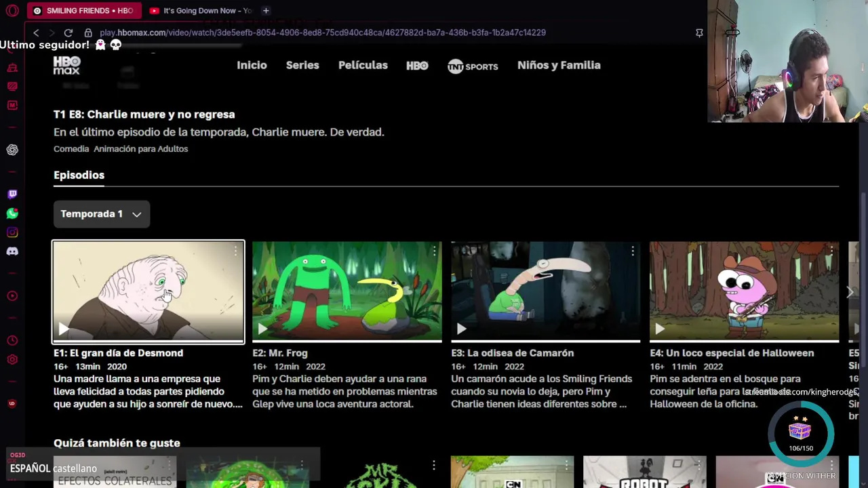Open the sidebar player icon

click(12, 296)
